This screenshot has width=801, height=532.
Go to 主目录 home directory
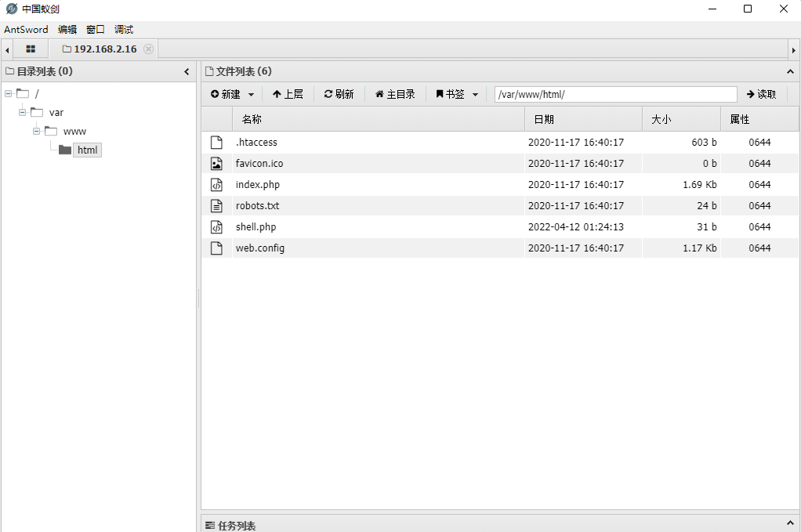(395, 95)
